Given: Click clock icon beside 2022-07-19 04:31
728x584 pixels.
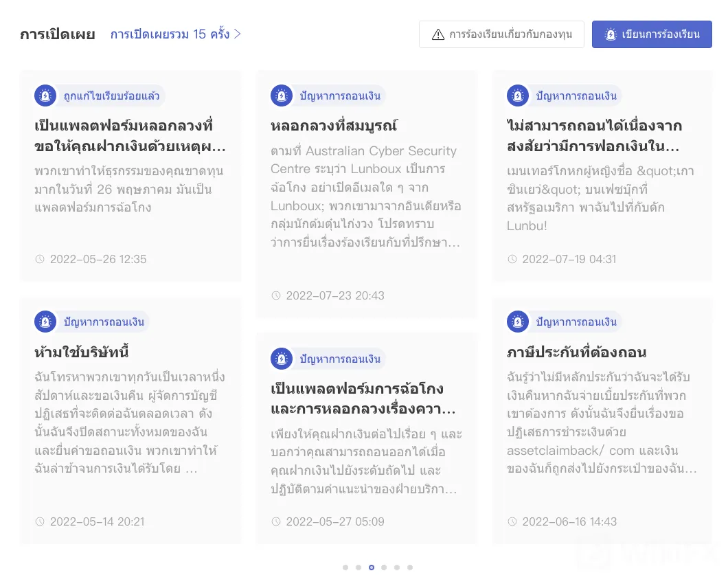Looking at the screenshot, I should click(512, 259).
